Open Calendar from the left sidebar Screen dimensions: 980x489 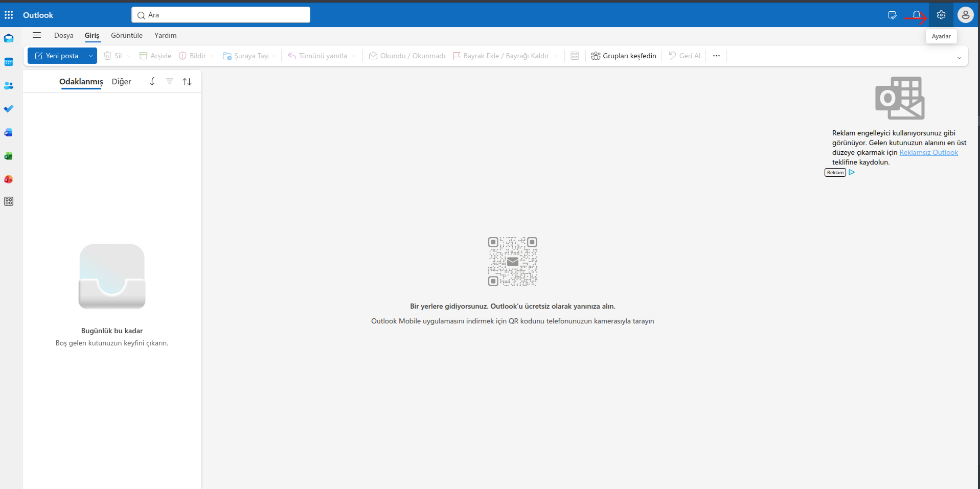click(9, 62)
